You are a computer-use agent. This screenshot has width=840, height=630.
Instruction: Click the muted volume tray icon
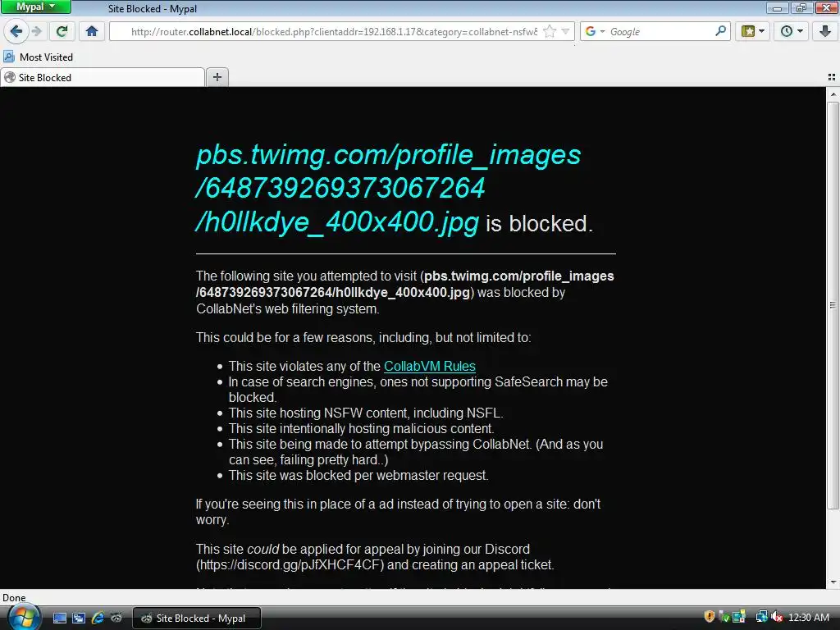tap(777, 617)
